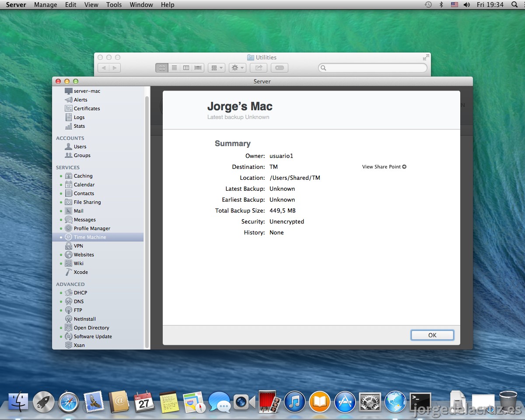525x420 pixels.
Task: Open the App Store from the Dock
Action: click(x=345, y=402)
